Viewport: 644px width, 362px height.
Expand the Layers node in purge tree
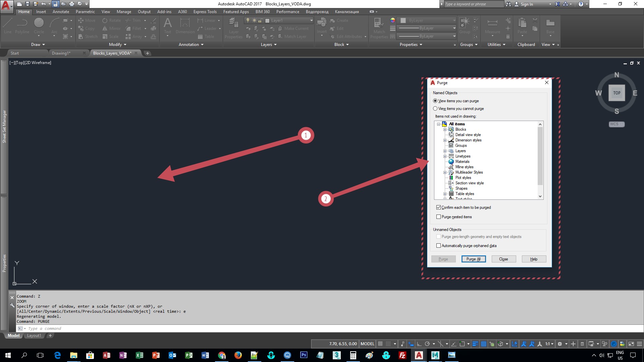[445, 151]
